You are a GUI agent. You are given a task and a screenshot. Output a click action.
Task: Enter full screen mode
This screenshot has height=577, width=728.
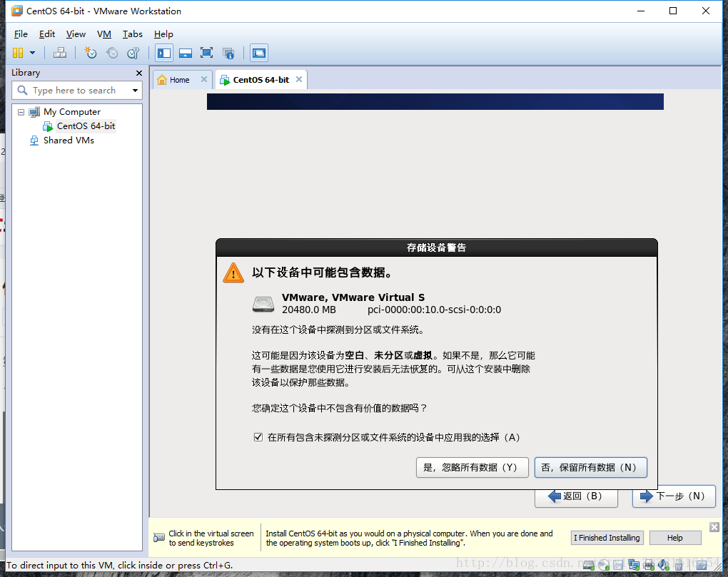point(206,53)
